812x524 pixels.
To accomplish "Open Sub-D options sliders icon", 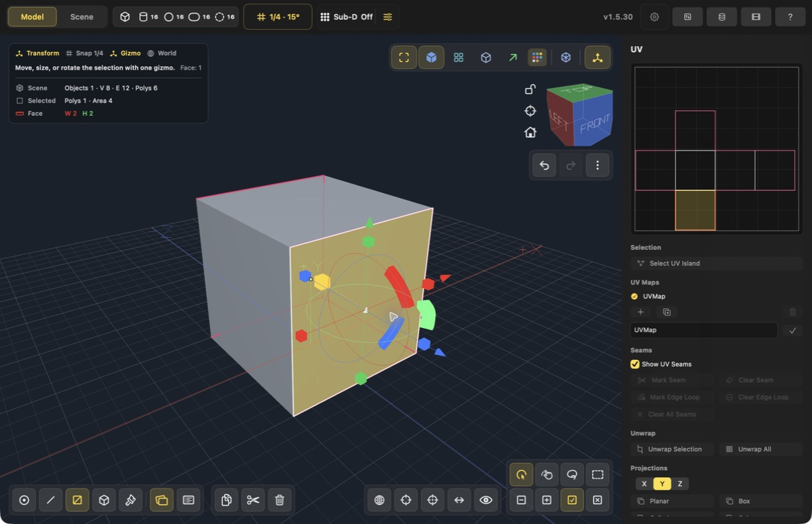I will 388,16.
